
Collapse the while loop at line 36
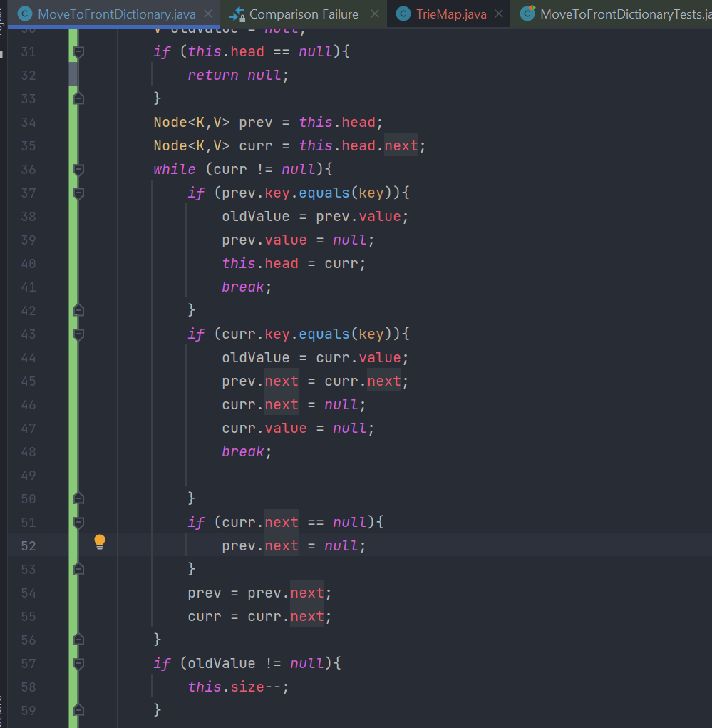79,170
